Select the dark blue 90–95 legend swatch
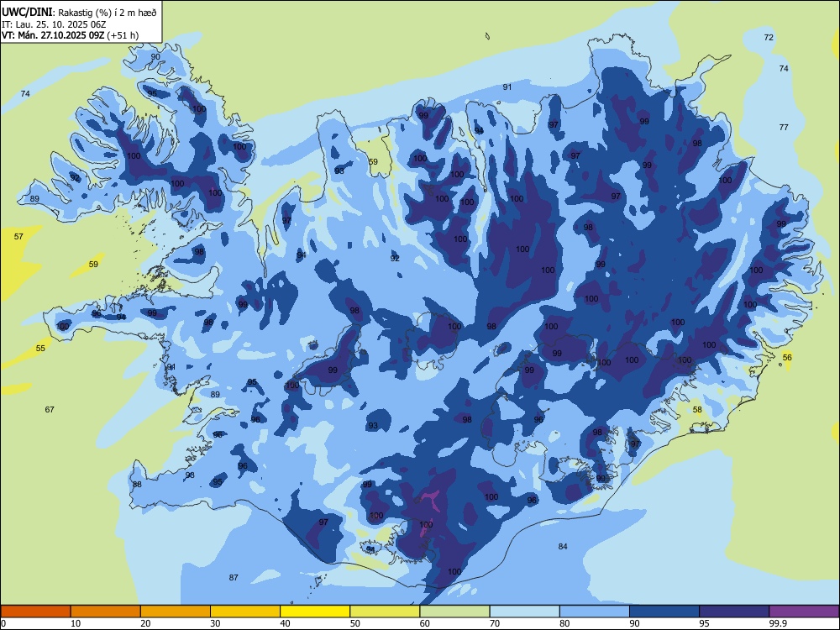 pos(664,612)
